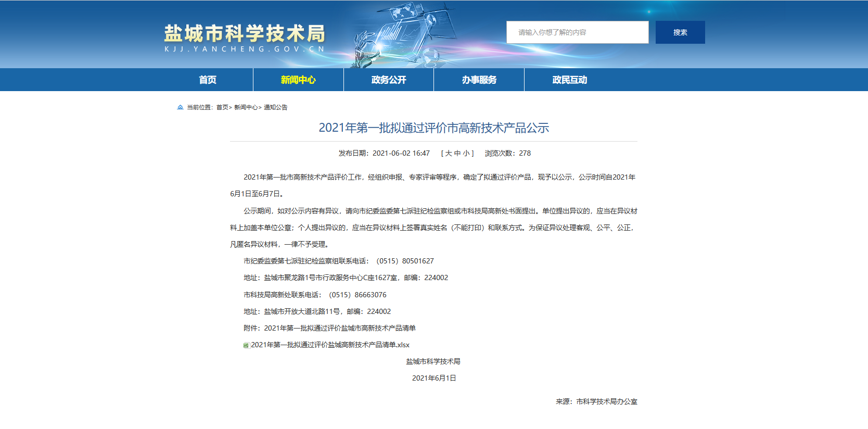
Task: Go to 政务公开 in navigation bar
Action: pos(389,80)
